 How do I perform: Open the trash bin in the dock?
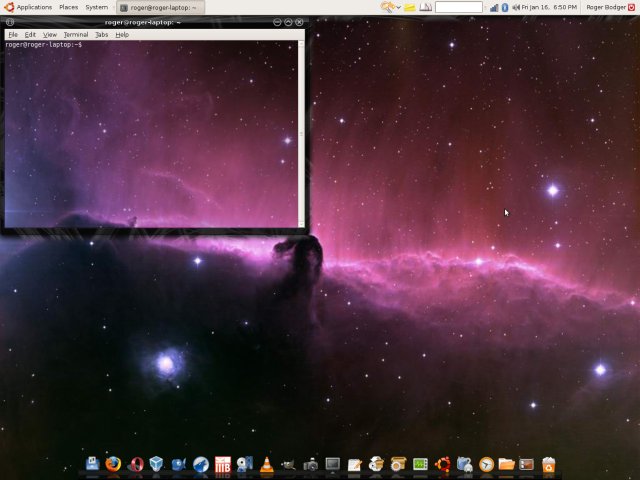point(549,464)
